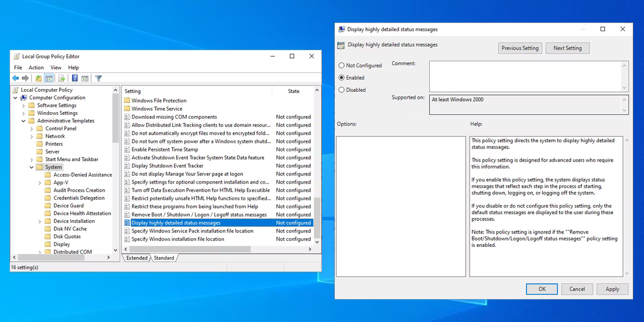Click Cancel in the policy dialog
The image size is (644, 322).
[x=577, y=289]
